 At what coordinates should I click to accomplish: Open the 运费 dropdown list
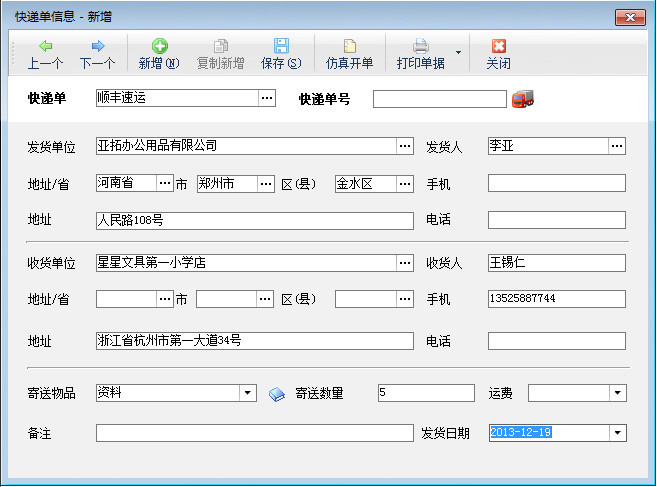[x=617, y=393]
